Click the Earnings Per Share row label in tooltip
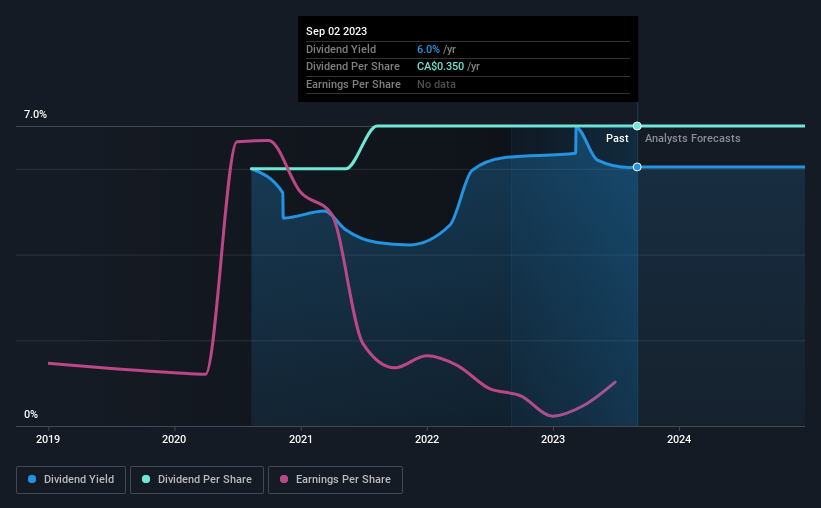Screen dimensions: 821x508 (x=353, y=84)
